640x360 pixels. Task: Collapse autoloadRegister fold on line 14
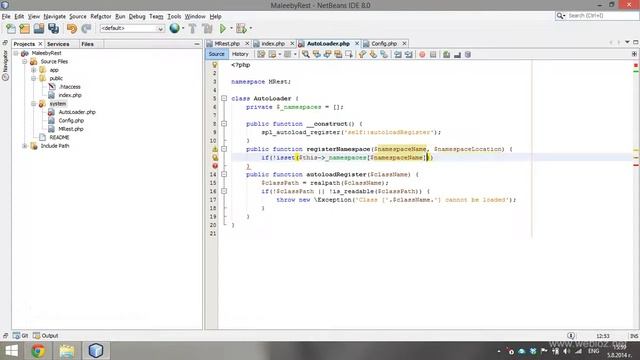pyautogui.click(x=224, y=174)
